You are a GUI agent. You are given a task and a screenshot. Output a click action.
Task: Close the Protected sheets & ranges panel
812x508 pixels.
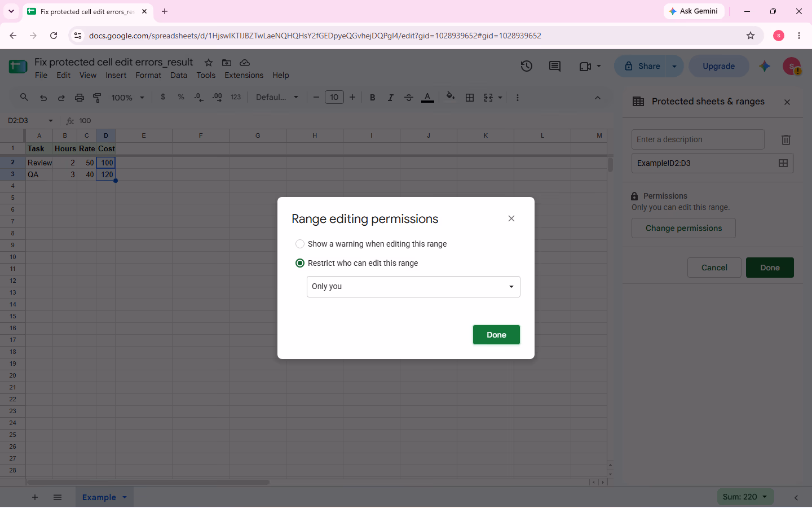[787, 102]
